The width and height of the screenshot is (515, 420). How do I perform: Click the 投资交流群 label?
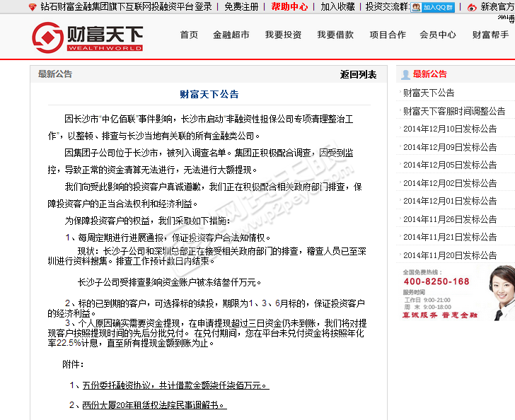click(388, 6)
